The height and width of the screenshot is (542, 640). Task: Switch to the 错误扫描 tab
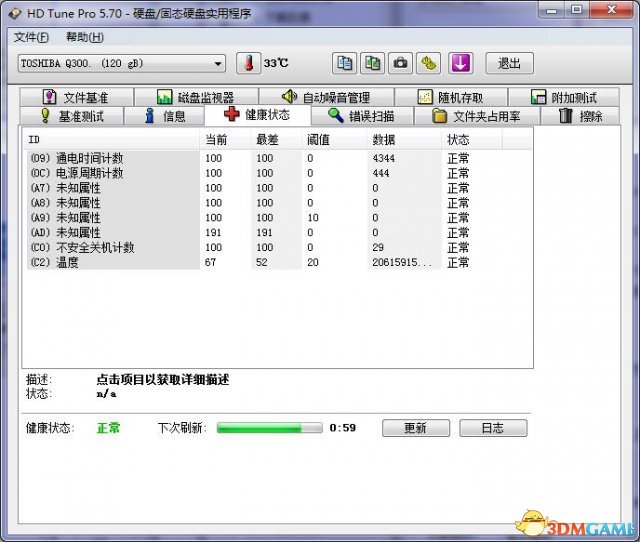click(362, 116)
